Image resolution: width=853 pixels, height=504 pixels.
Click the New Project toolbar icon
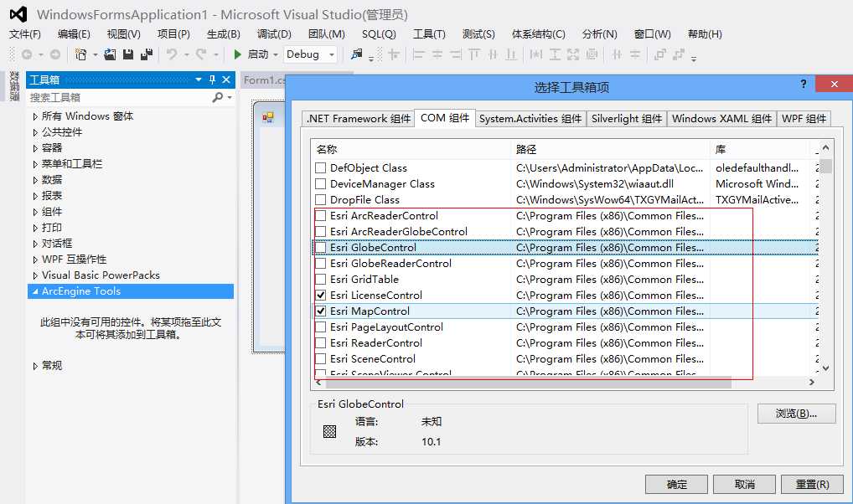[81, 54]
